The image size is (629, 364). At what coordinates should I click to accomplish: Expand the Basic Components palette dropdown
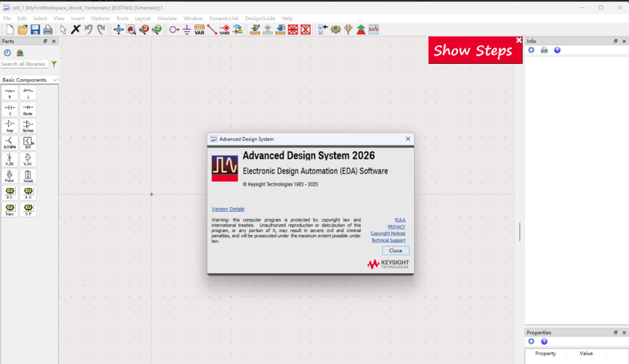55,80
